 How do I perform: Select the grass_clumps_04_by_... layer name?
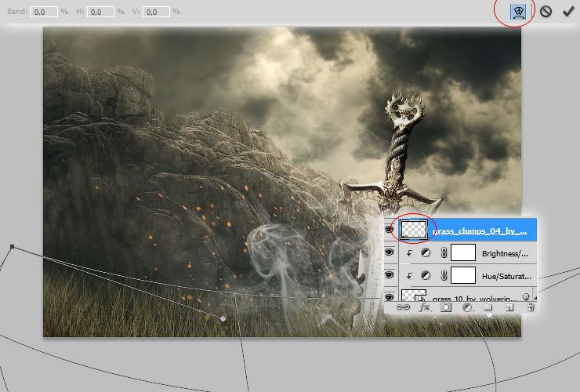click(x=480, y=231)
